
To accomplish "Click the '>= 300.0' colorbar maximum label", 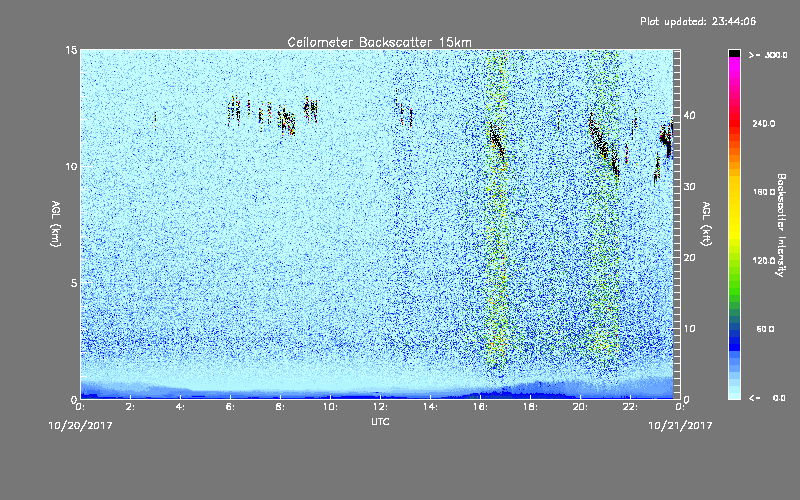I will click(x=768, y=55).
